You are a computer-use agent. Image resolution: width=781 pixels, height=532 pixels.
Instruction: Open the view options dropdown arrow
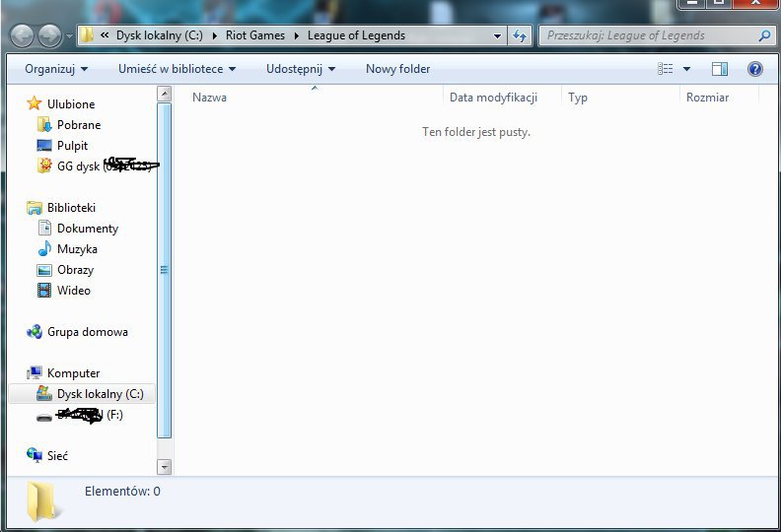coord(686,69)
